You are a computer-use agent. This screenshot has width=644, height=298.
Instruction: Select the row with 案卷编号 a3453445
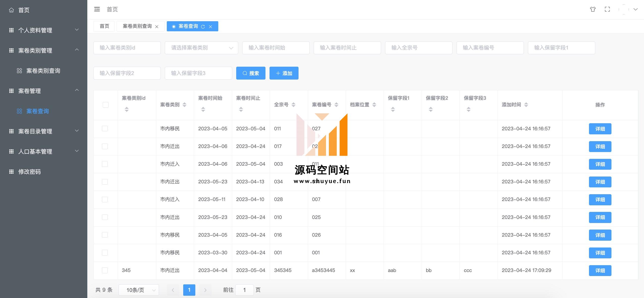pyautogui.click(x=105, y=270)
